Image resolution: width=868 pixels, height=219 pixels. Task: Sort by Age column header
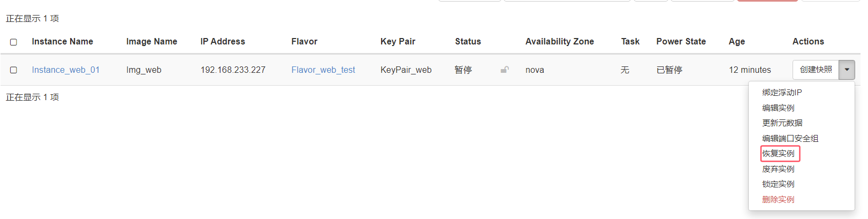pos(736,42)
